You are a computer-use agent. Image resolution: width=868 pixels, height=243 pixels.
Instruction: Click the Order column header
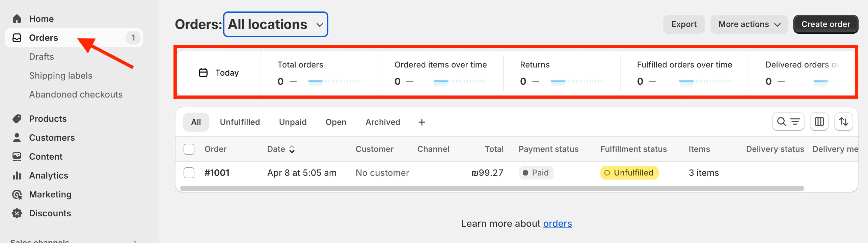[215, 149]
